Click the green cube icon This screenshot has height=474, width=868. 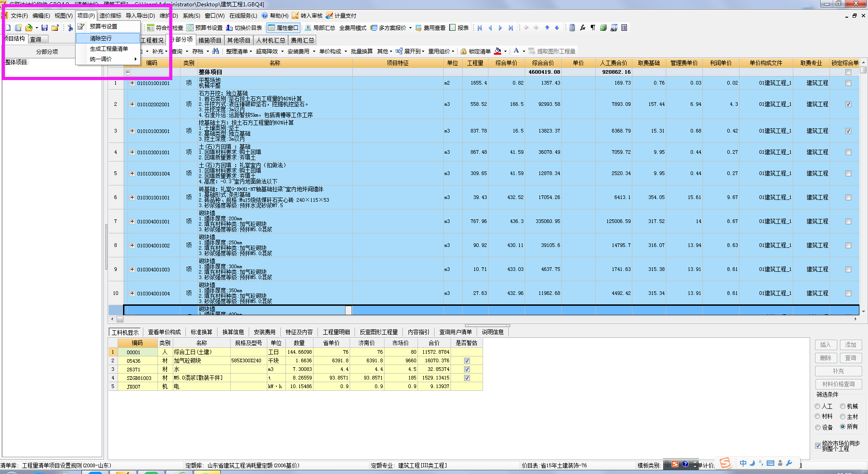(x=603, y=28)
